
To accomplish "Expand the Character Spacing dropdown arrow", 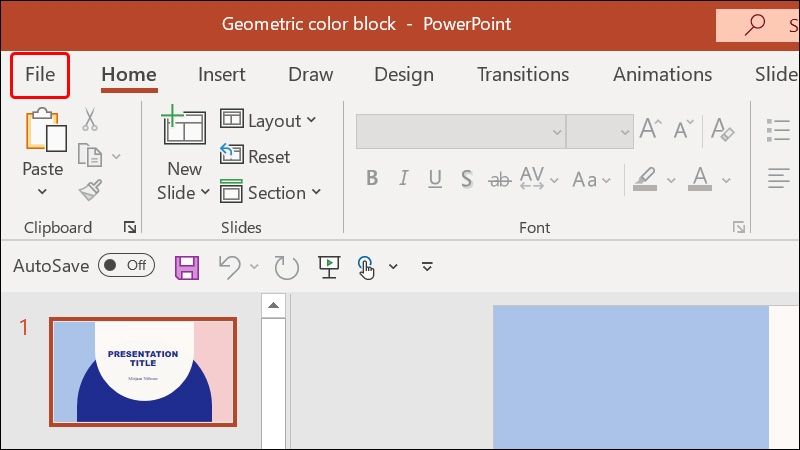I will [554, 180].
